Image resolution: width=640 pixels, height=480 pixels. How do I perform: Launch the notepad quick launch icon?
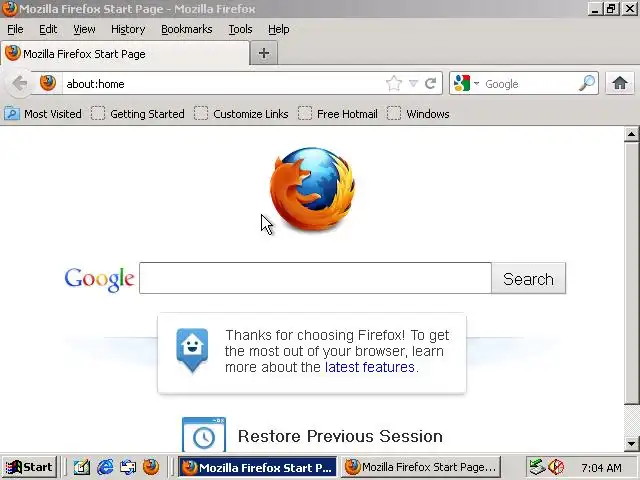pyautogui.click(x=82, y=467)
